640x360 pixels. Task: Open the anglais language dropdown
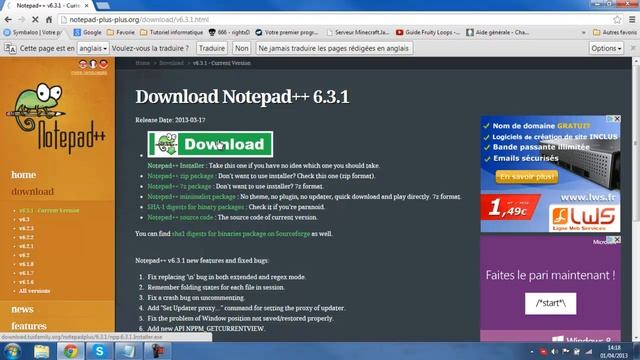point(93,48)
